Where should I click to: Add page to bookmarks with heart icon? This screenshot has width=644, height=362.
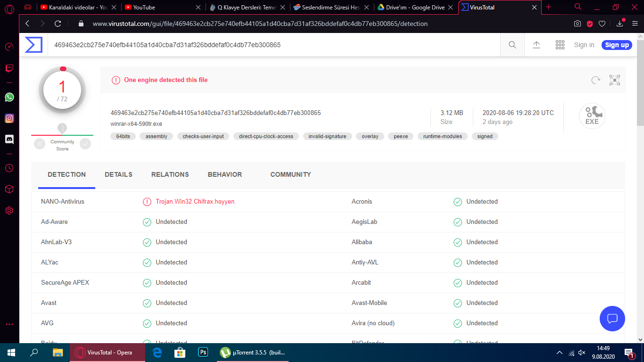[x=602, y=24]
